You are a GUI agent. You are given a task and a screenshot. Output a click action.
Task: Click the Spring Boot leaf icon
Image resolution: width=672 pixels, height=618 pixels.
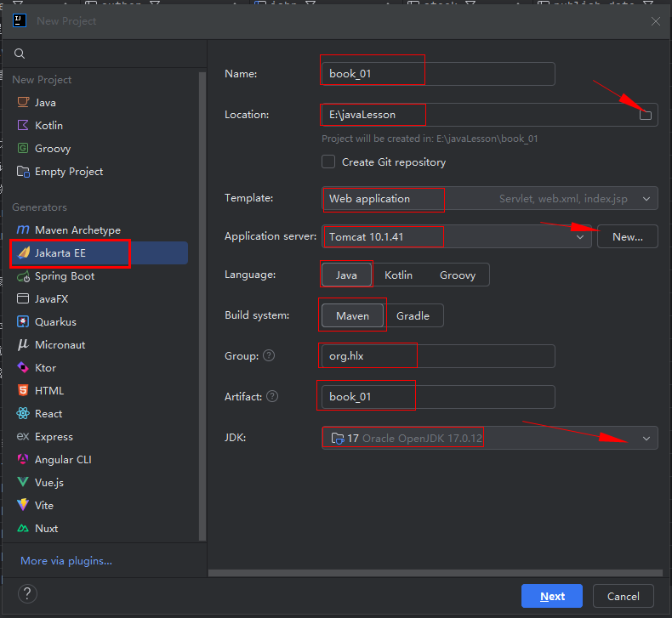pos(23,276)
